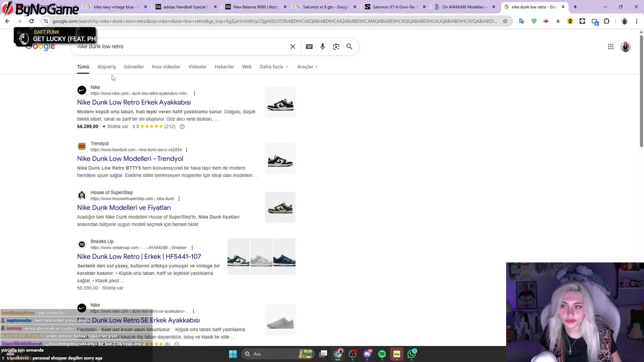Click the Trendyol result shoe thumbnail
The height and width of the screenshot is (362, 644).
[x=280, y=159]
